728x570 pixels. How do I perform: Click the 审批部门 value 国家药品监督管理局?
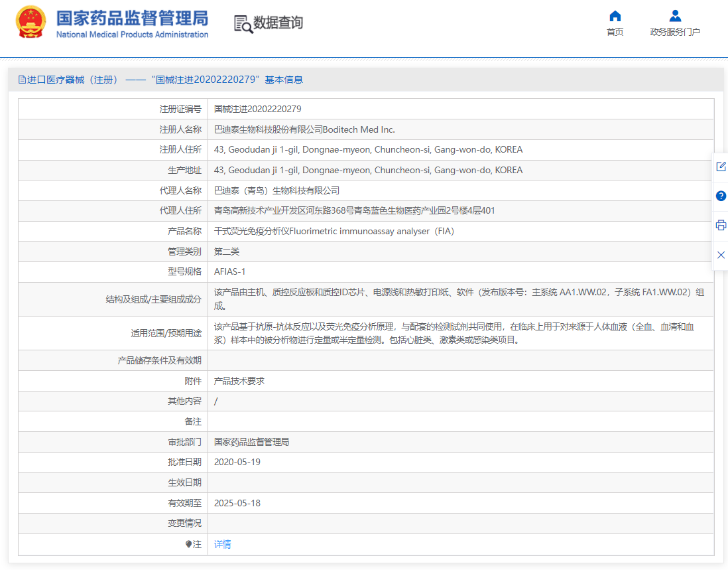pos(252,442)
